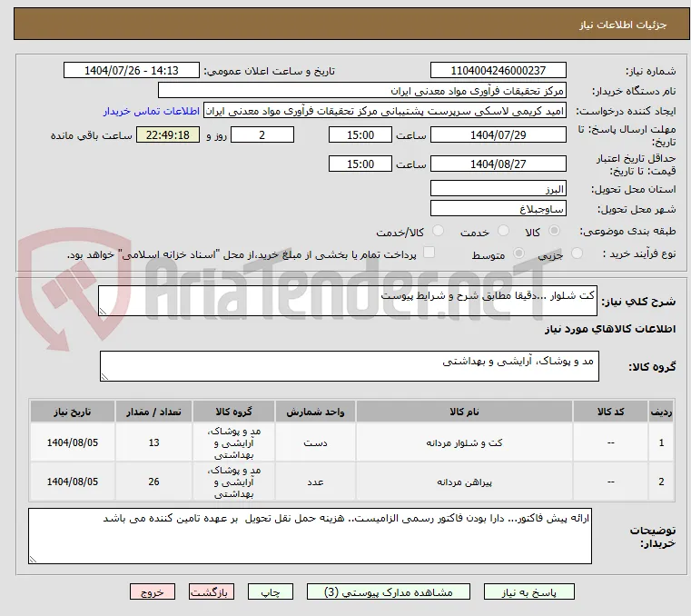The image size is (691, 616).
Task: Click the countdown timer 22:49:18
Action: click(x=168, y=135)
